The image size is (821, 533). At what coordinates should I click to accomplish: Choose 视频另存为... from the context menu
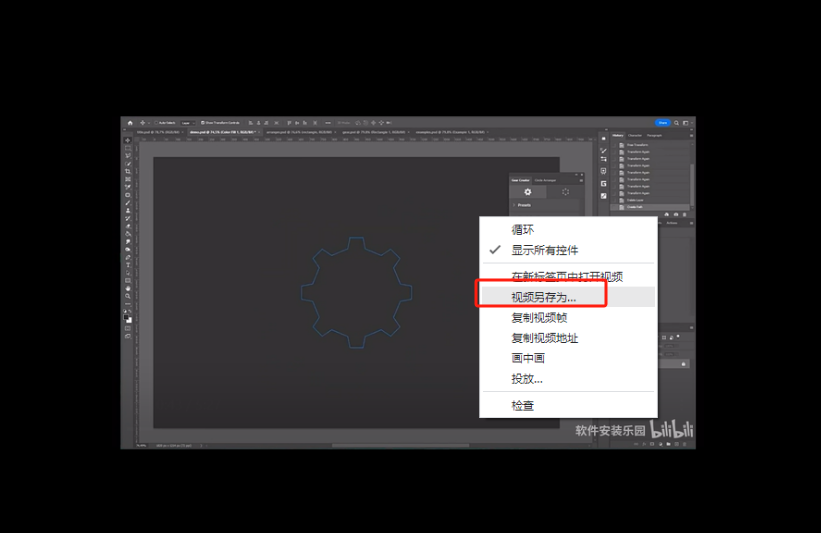tap(544, 297)
